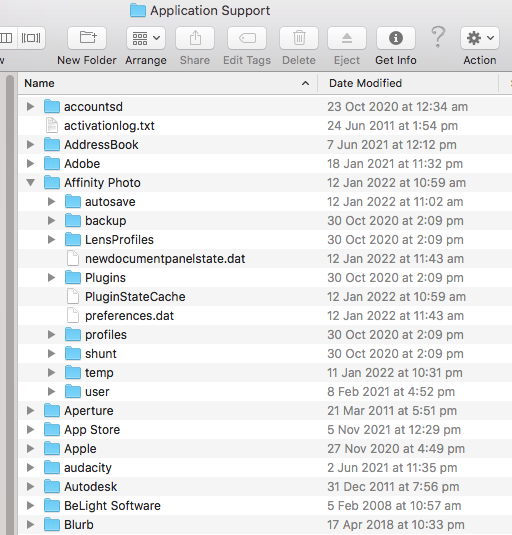The image size is (512, 535).
Task: Click the Get Info icon
Action: coord(396,38)
